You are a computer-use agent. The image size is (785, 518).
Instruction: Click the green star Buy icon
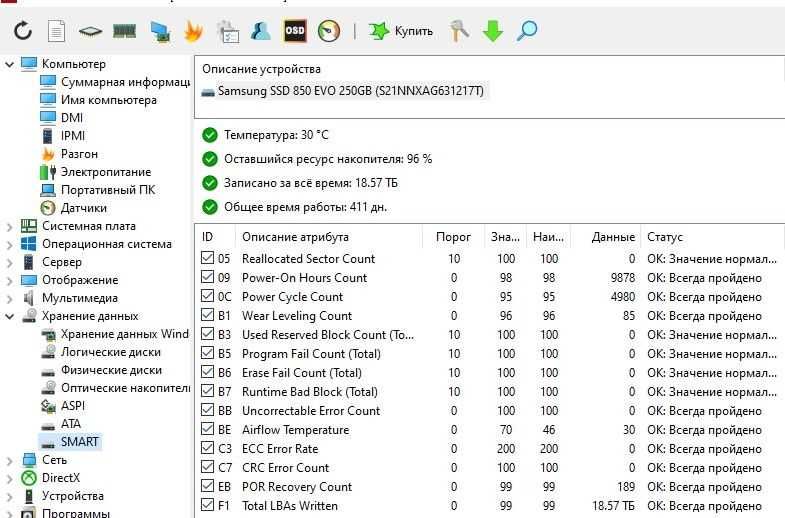click(379, 31)
